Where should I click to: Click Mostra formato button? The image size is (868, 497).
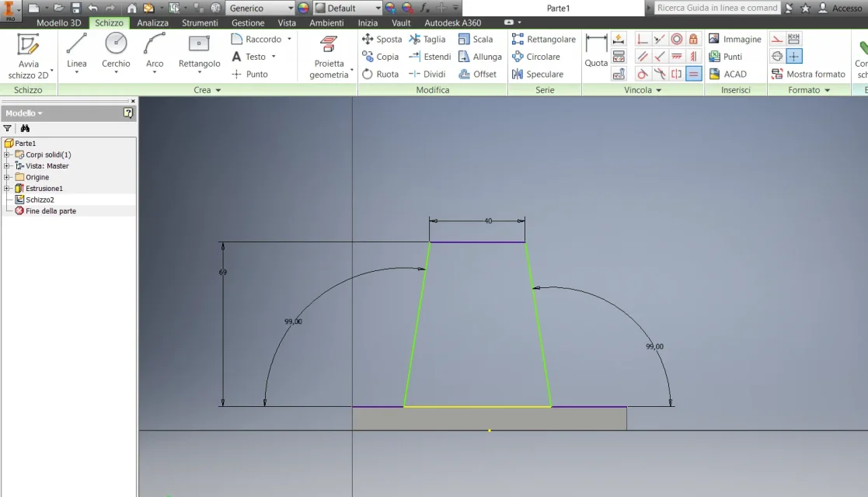pos(809,75)
